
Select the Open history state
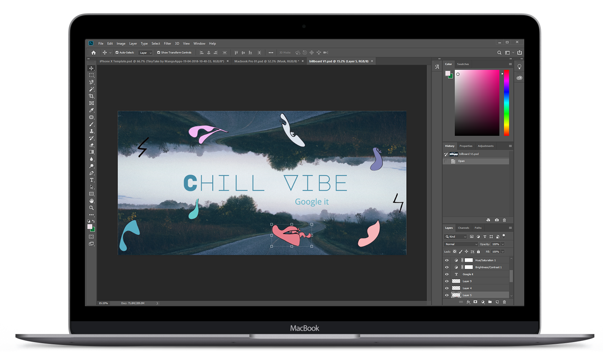[461, 161]
